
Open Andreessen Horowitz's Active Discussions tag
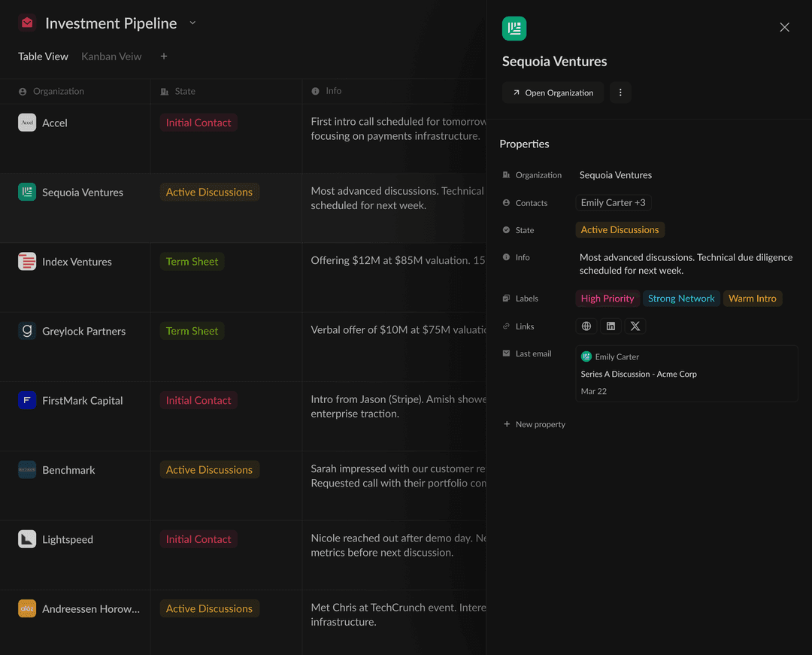click(209, 608)
